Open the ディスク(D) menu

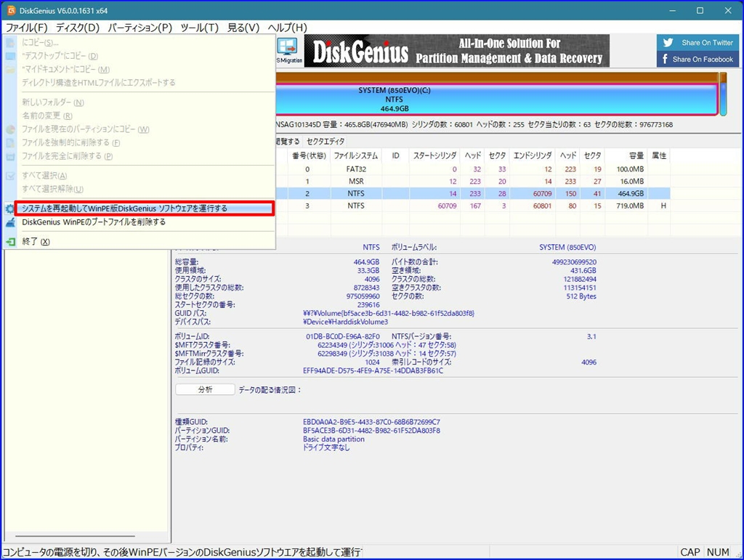[x=78, y=28]
